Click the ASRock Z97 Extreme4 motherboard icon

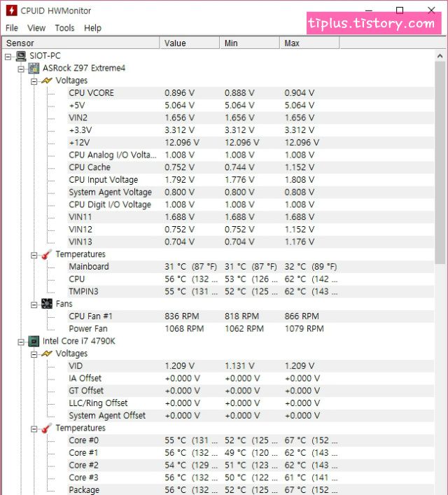[34, 68]
